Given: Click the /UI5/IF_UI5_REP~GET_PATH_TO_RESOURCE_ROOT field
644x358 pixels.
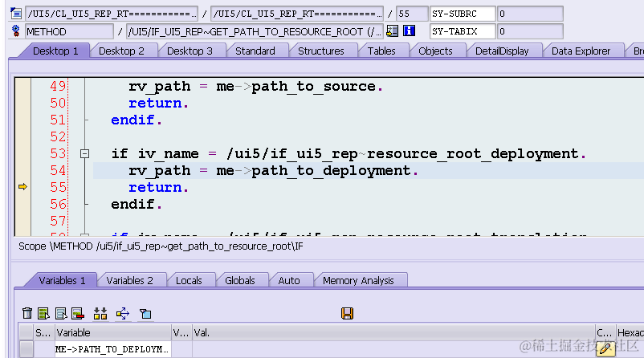Looking at the screenshot, I should click(255, 31).
